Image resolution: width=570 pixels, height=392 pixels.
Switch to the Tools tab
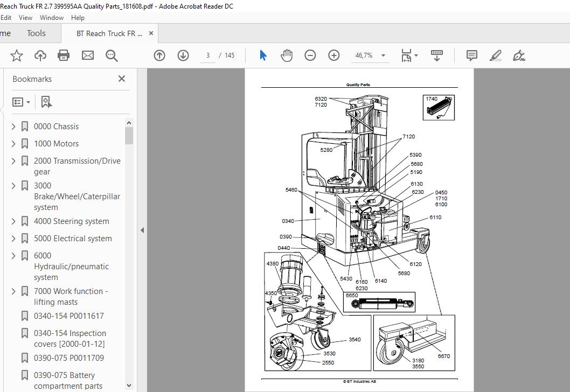[x=36, y=33]
